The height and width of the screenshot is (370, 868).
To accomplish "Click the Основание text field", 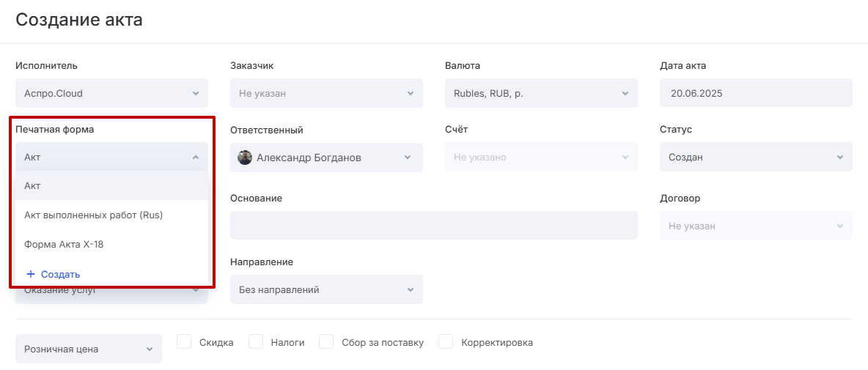I will [x=433, y=226].
